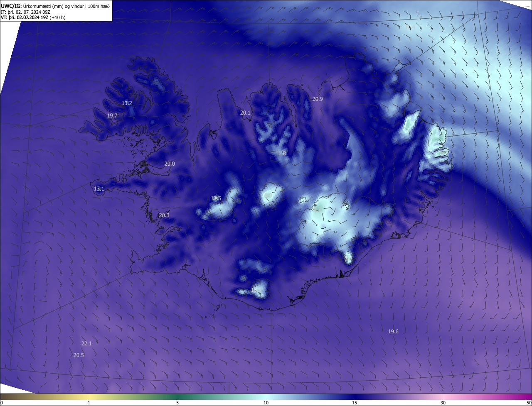Click the 19.7 value label

tap(112, 116)
